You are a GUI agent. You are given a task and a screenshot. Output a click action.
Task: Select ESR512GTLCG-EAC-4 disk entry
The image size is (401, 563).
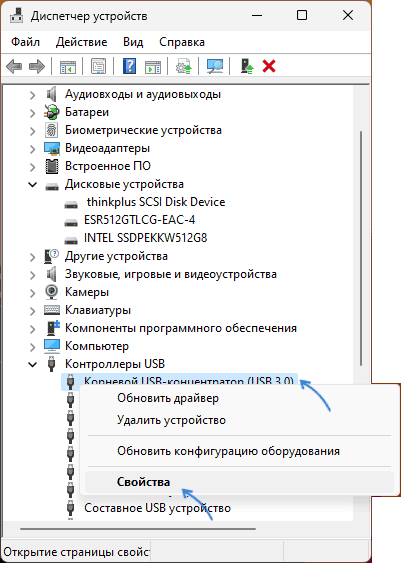(x=139, y=220)
